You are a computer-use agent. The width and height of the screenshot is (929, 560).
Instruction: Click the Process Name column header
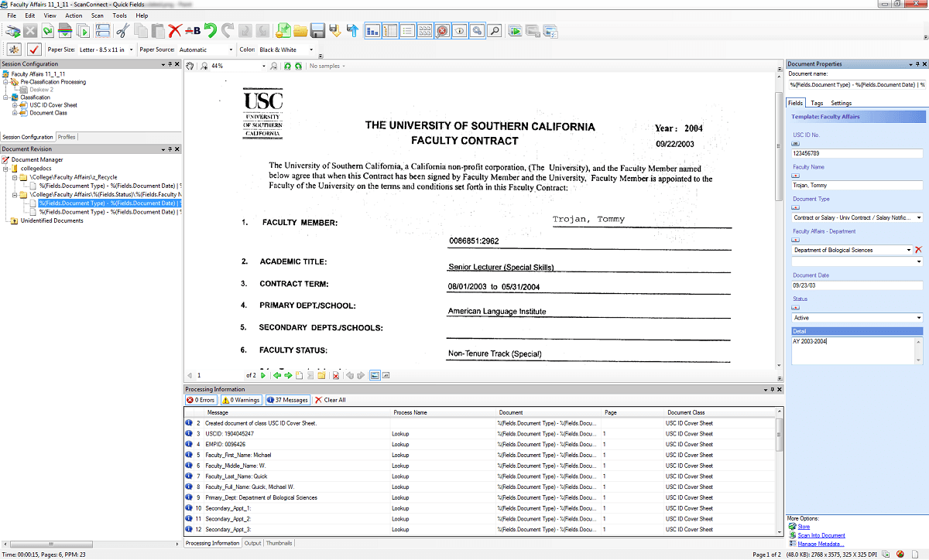[x=443, y=412]
